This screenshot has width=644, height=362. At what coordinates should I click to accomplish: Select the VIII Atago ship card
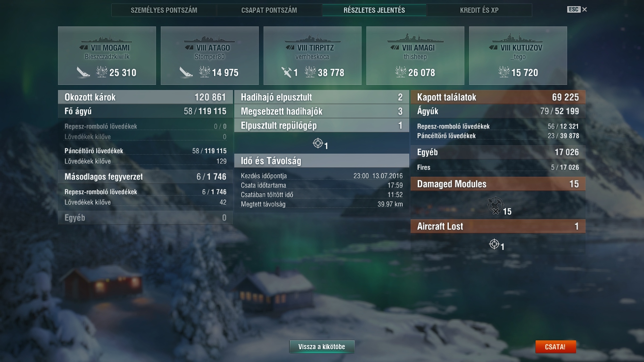pyautogui.click(x=210, y=56)
